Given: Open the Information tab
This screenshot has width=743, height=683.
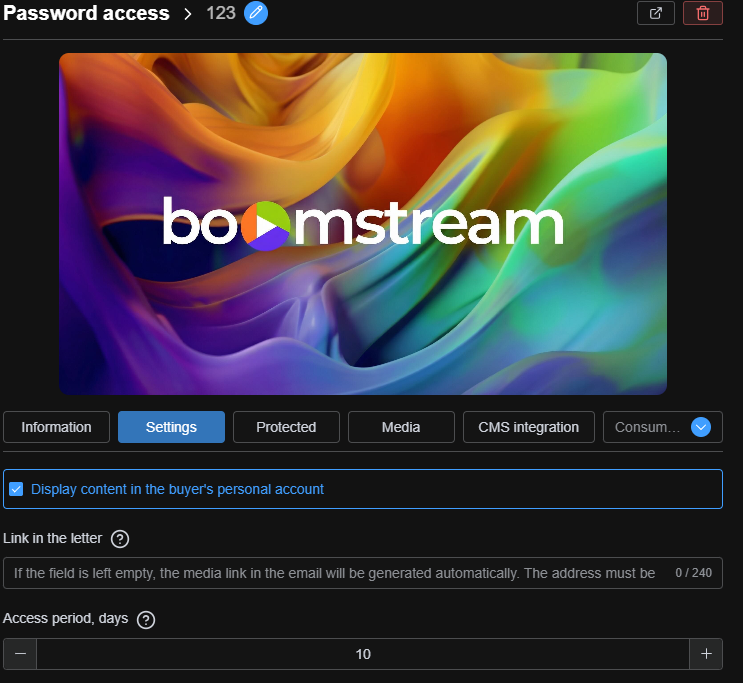Looking at the screenshot, I should [56, 427].
